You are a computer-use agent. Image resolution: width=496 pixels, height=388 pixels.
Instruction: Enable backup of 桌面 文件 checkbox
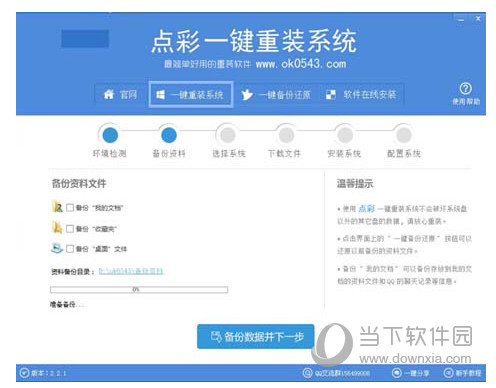70,249
